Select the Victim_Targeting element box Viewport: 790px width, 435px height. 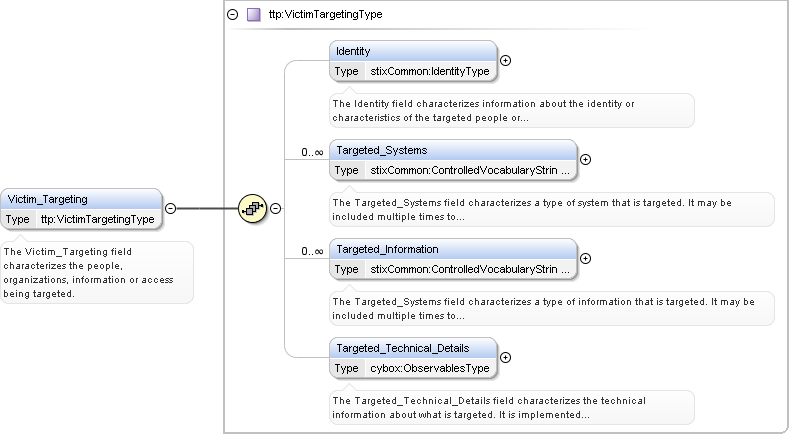81,199
